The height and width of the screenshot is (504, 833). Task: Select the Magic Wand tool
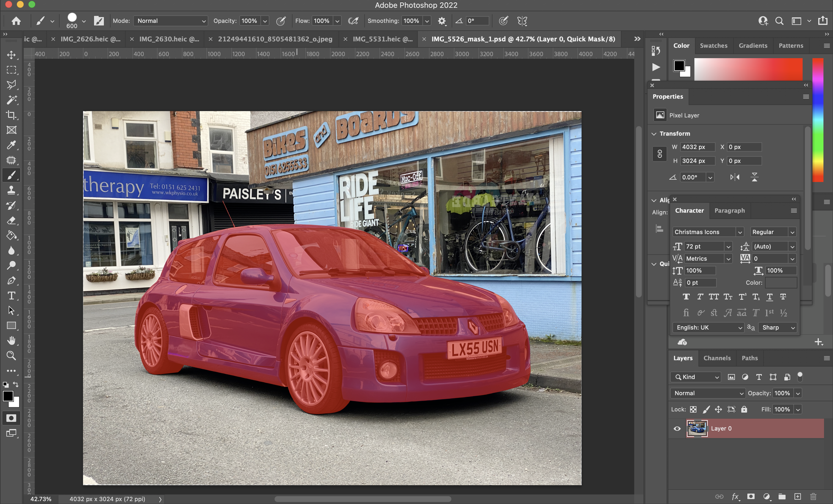pos(12,100)
